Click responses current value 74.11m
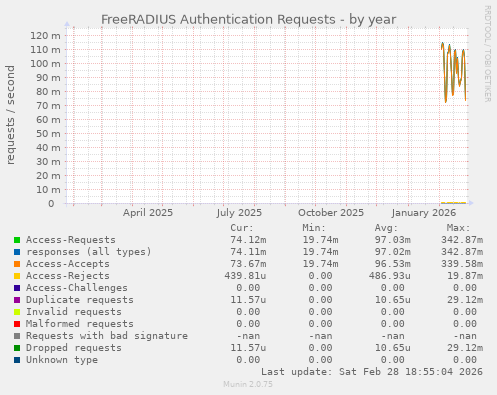This screenshot has height=395, width=497. [x=248, y=252]
